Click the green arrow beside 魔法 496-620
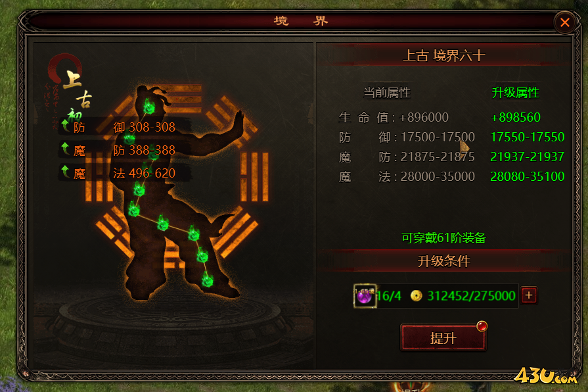The height and width of the screenshot is (392, 588). click(65, 172)
